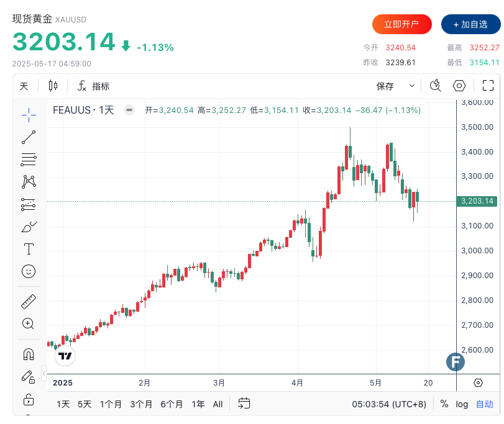The image size is (504, 424).
Task: Select the trend line drawing tool
Action: coord(29,137)
